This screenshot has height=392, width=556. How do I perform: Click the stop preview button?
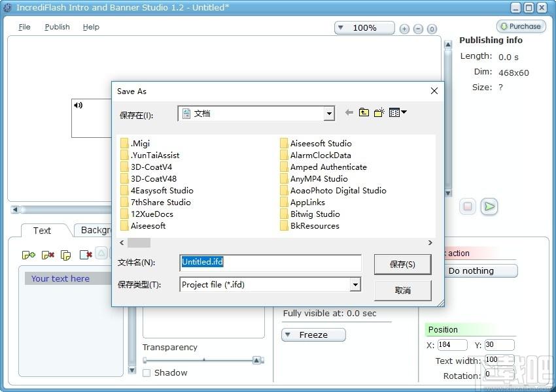[468, 206]
